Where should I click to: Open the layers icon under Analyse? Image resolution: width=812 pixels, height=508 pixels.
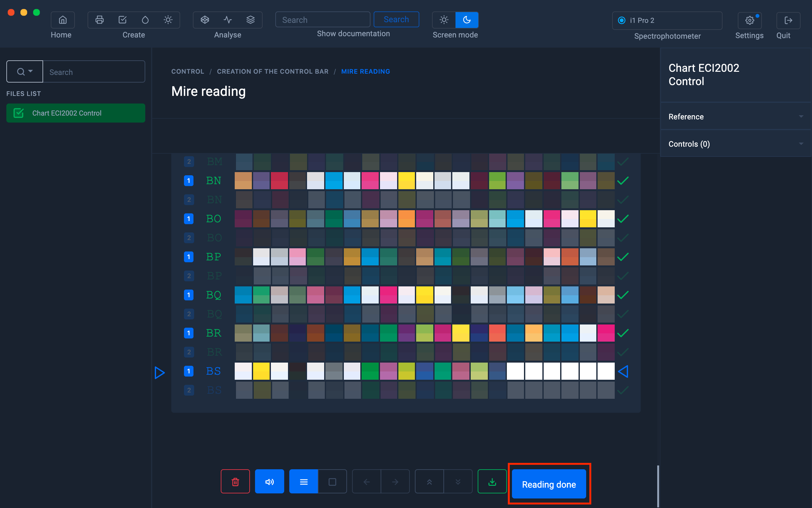pyautogui.click(x=250, y=20)
